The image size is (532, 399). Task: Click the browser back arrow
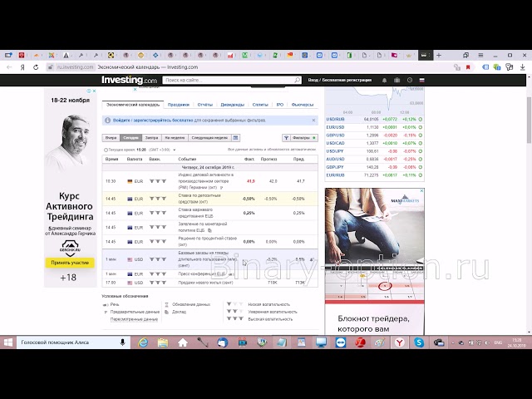point(8,66)
